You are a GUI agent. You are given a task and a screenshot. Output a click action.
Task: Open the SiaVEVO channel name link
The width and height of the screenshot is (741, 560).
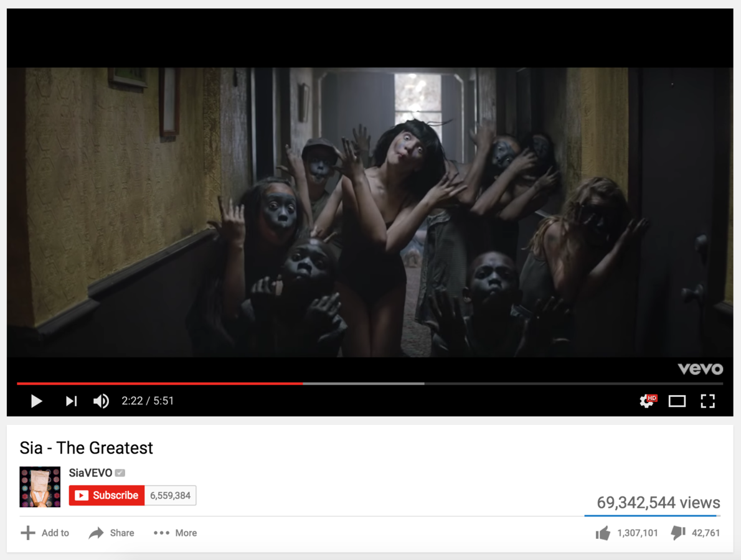(90, 473)
